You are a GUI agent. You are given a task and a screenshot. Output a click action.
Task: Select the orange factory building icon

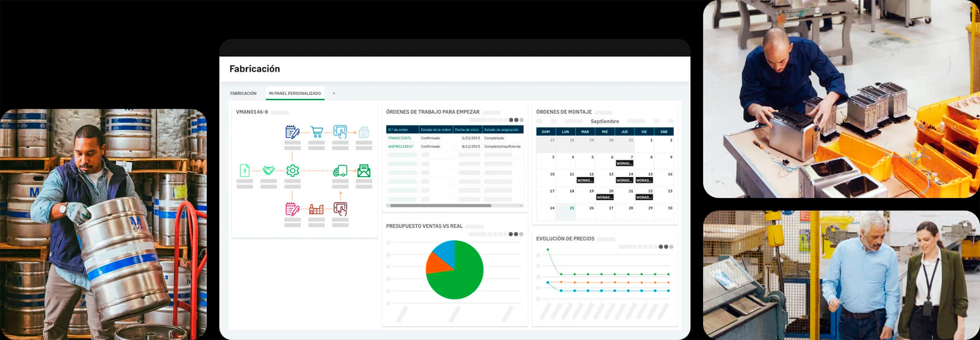click(316, 209)
